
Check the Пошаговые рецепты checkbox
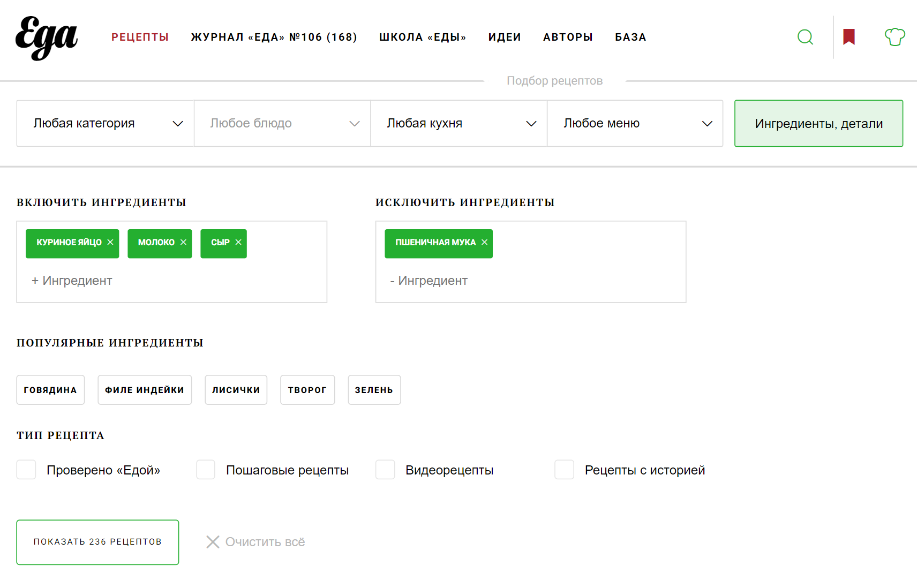pyautogui.click(x=206, y=470)
